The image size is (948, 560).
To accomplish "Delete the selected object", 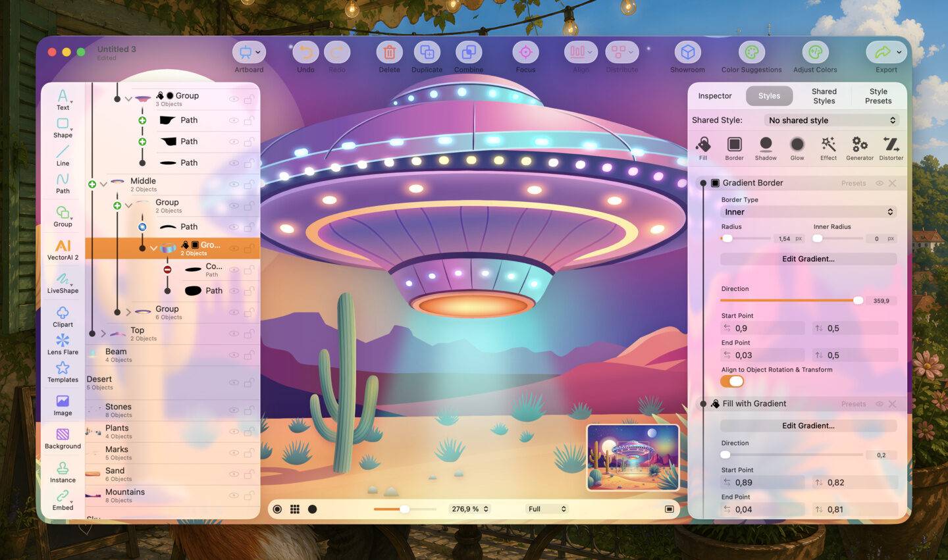I will click(x=389, y=52).
